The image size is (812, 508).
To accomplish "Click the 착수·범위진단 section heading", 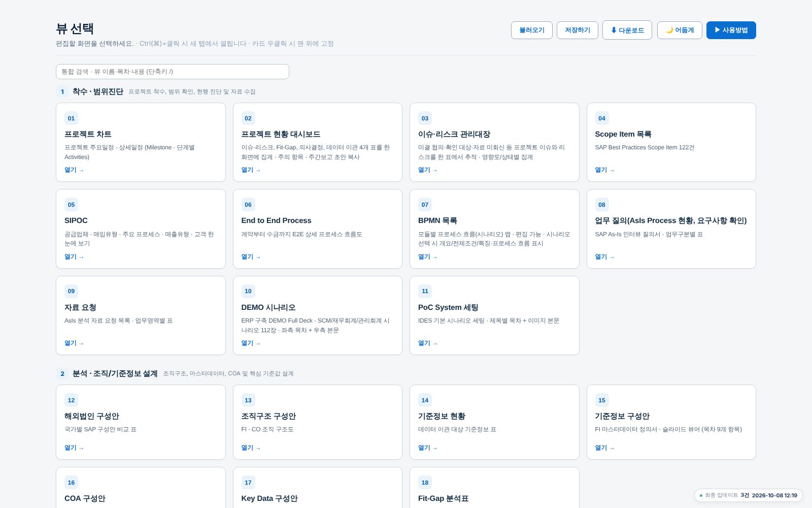I will coord(98,91).
